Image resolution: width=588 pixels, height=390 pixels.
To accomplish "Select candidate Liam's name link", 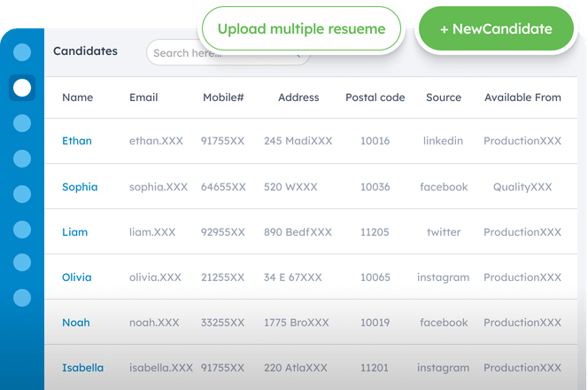I will [x=74, y=232].
